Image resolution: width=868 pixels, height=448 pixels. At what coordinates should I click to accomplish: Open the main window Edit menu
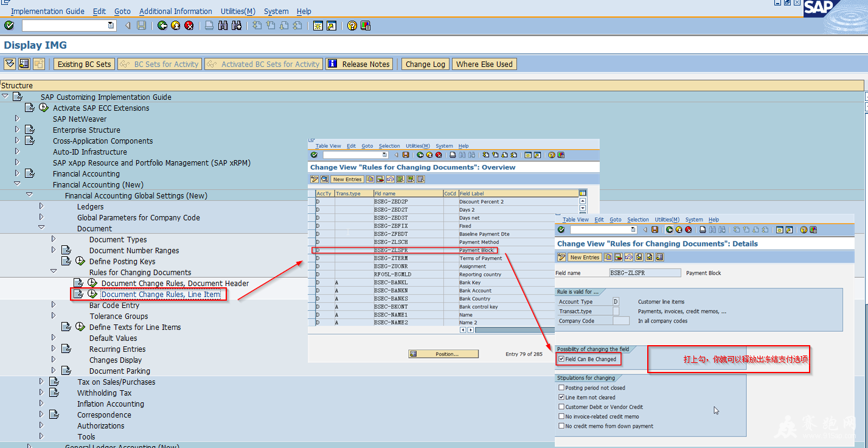(99, 11)
